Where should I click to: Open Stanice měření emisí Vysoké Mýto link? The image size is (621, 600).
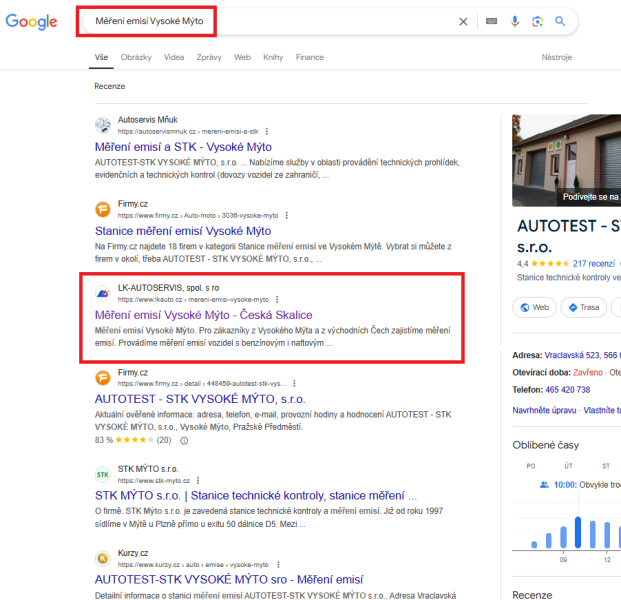183,231
